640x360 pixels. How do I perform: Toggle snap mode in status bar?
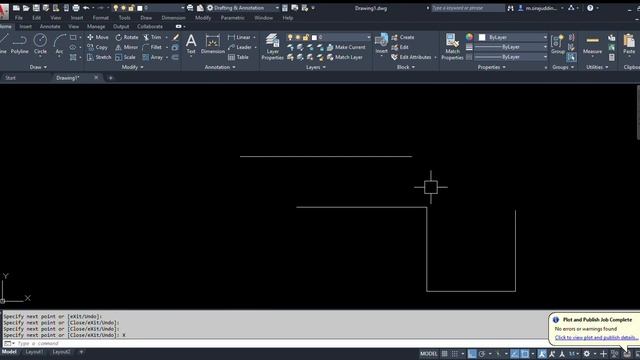pos(454,354)
